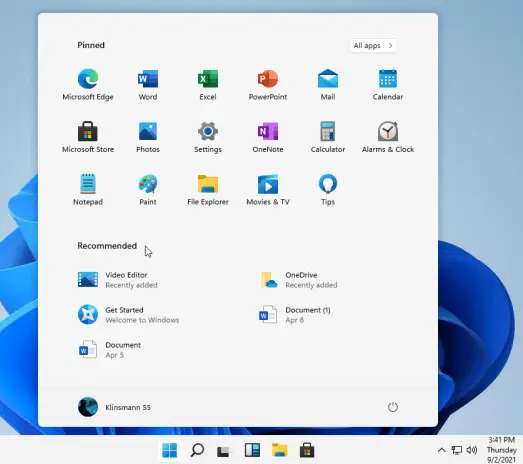Click the 'Recommended' heading
Image resolution: width=523 pixels, height=464 pixels.
(107, 246)
